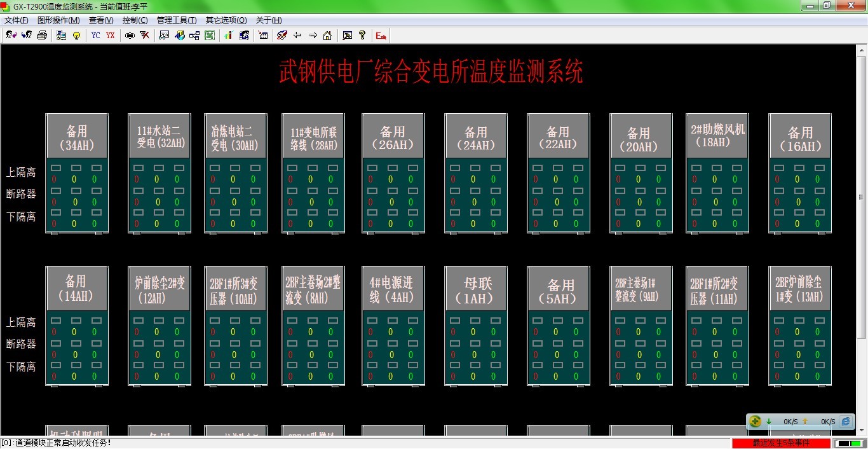The height and width of the screenshot is (449, 868).
Task: Open the 关于(H) menu
Action: (269, 20)
